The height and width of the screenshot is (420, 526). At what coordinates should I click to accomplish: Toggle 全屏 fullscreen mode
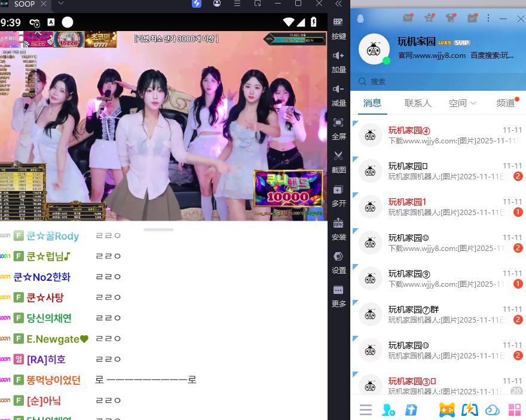pyautogui.click(x=338, y=127)
